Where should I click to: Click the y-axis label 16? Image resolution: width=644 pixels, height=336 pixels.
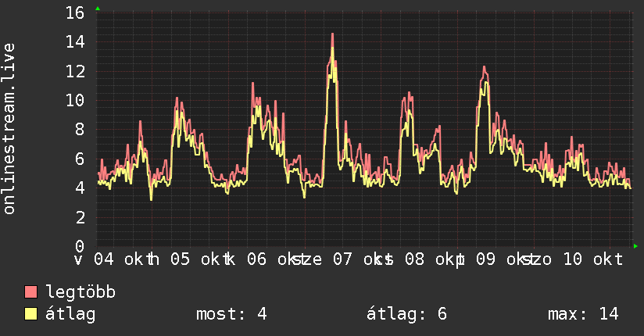75,13
